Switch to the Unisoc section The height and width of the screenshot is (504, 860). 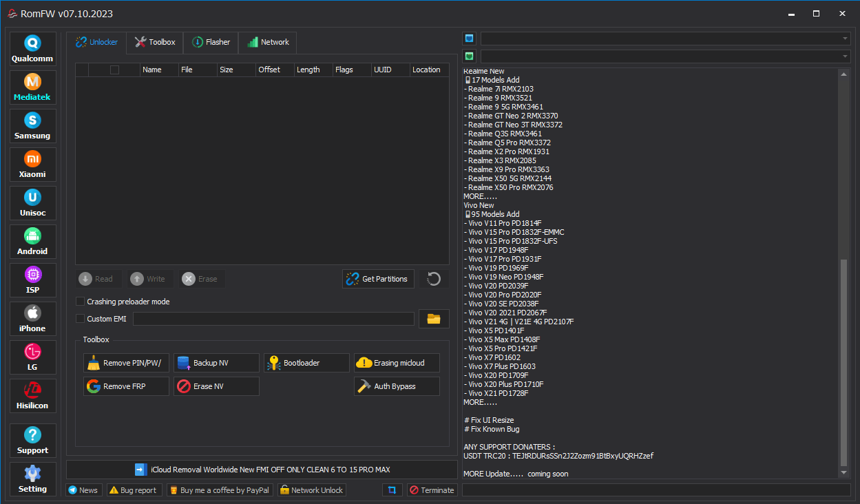32,203
